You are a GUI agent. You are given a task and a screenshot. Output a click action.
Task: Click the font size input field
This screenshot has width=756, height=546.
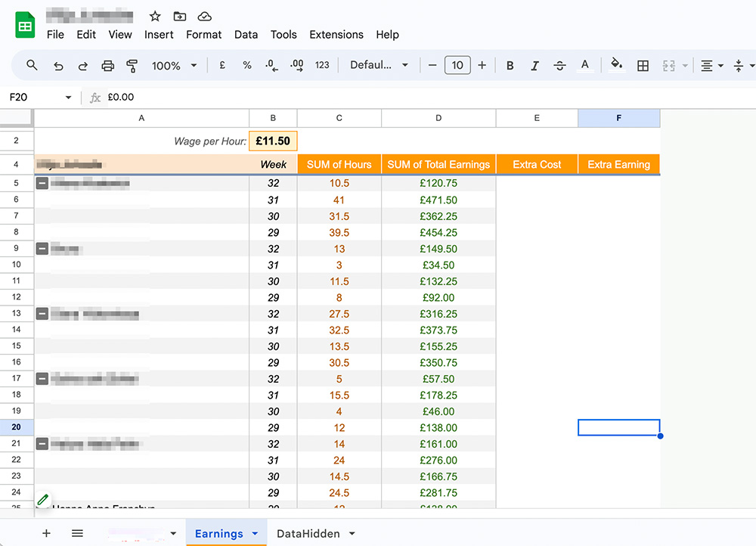[x=457, y=66]
